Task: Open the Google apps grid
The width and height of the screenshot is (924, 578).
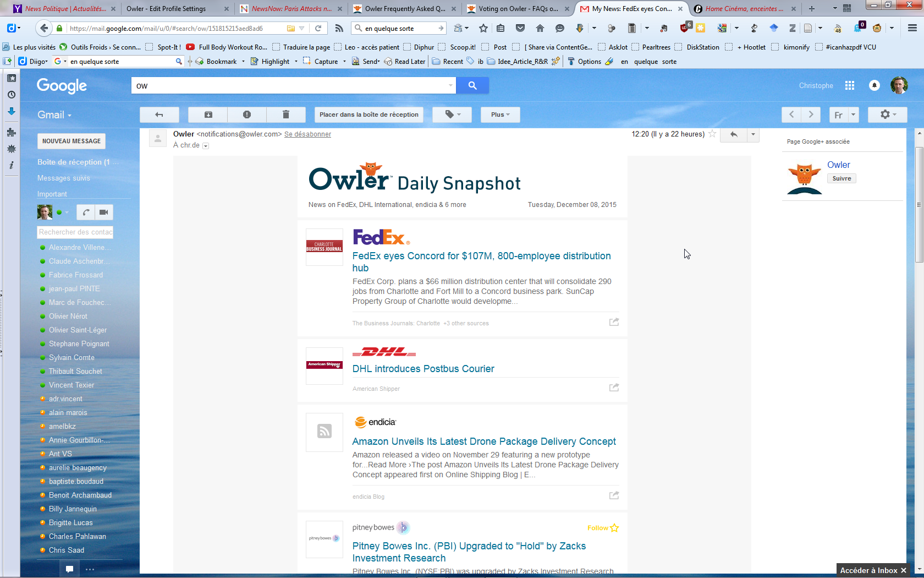Action: click(850, 85)
